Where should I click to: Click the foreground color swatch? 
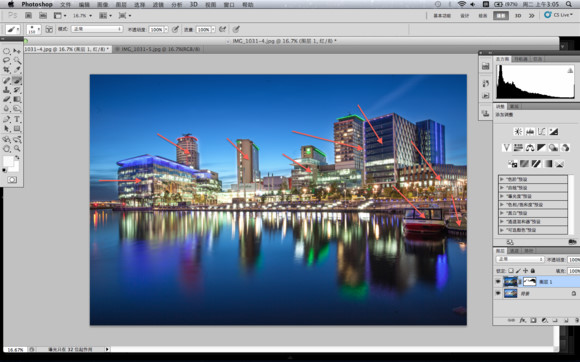(x=8, y=161)
